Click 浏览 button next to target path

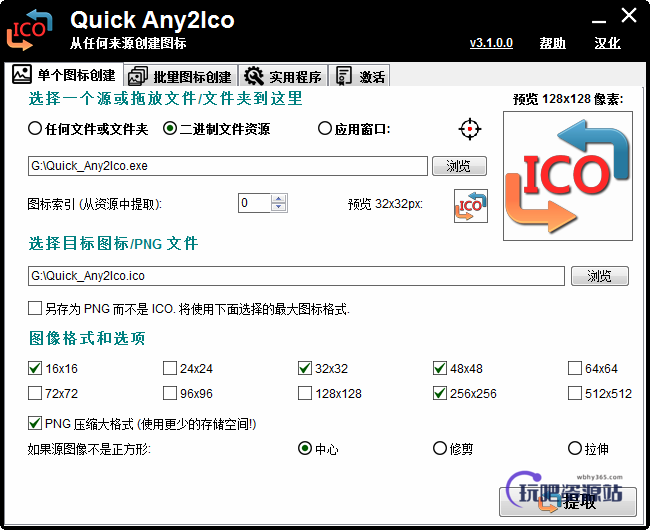(600, 276)
